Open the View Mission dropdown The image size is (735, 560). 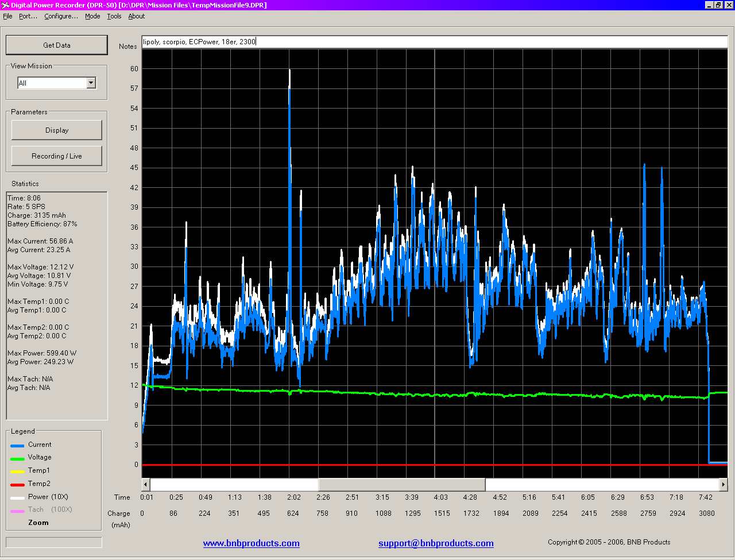(91, 83)
